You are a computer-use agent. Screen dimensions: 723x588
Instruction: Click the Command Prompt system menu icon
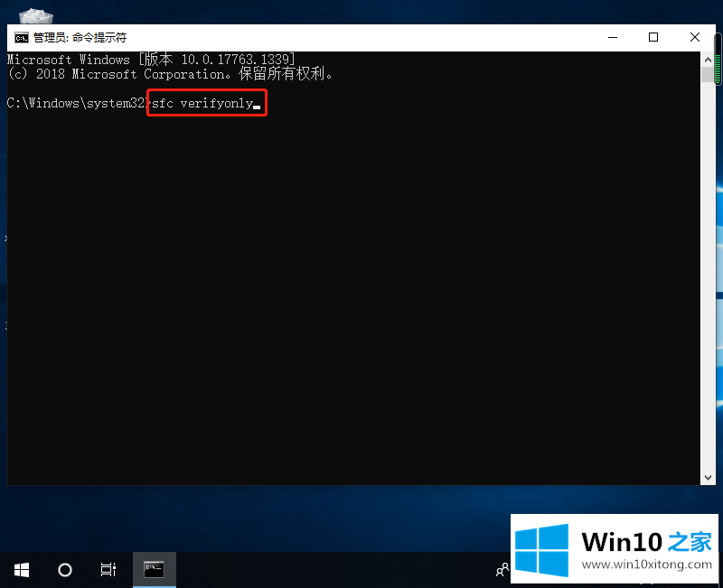(21, 38)
